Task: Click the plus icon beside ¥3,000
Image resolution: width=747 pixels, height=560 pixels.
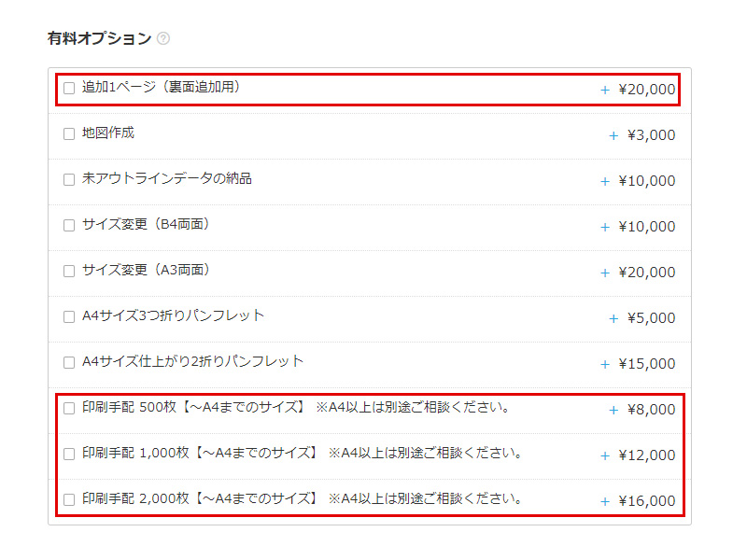Action: click(613, 135)
